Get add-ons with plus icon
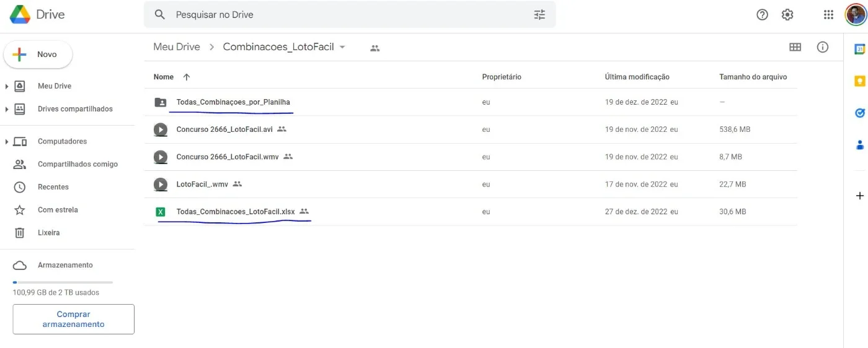 coord(860,196)
